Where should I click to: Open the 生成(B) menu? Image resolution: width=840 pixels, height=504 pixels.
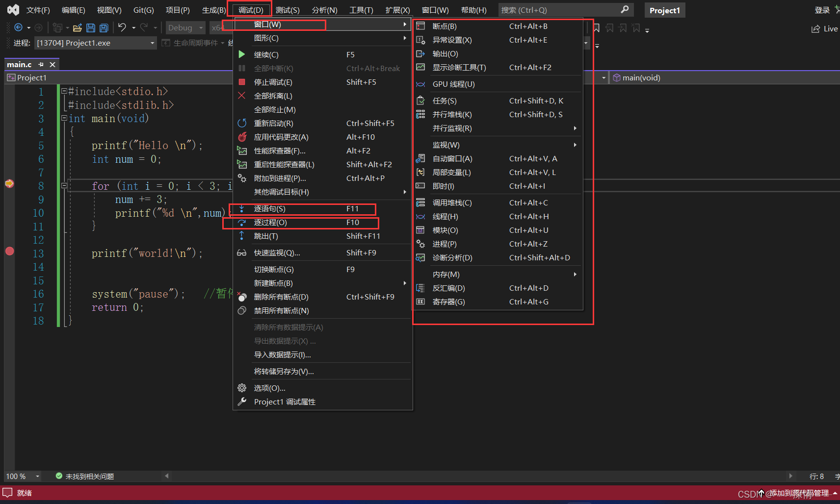coord(214,10)
